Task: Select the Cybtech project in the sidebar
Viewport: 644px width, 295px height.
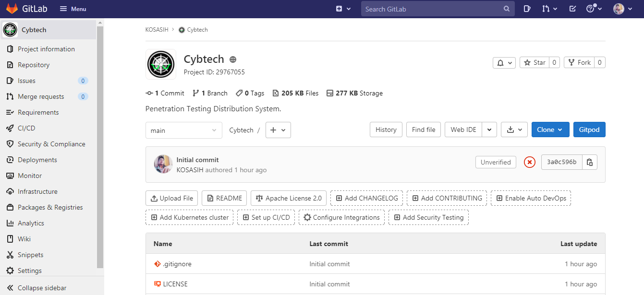Action: (48, 30)
